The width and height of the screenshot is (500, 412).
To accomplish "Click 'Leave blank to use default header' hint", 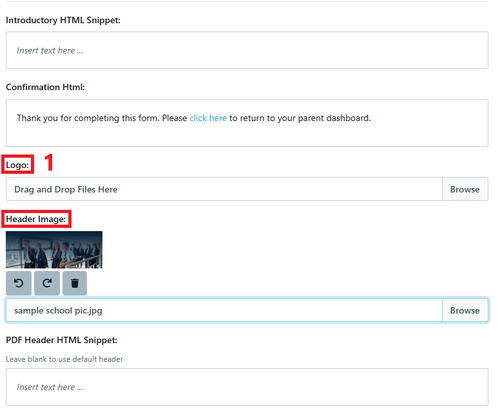I will (64, 359).
